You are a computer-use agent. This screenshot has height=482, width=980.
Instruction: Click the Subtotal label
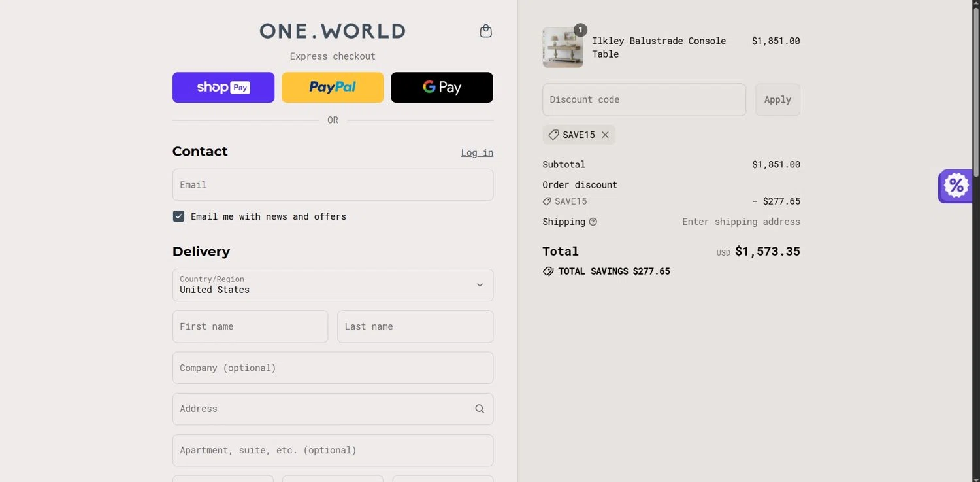[564, 164]
